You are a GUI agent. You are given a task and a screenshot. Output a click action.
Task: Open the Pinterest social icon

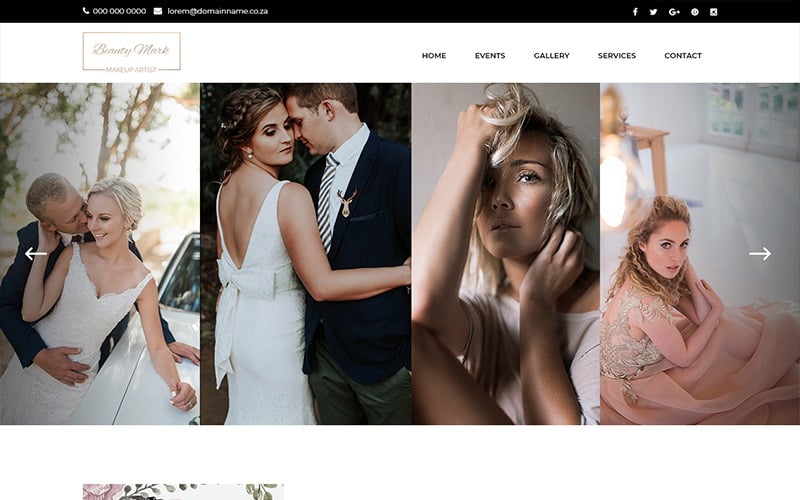695,12
